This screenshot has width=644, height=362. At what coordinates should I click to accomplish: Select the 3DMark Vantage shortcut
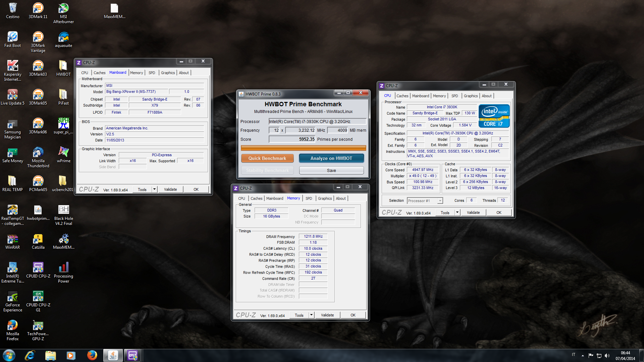pos(38,42)
